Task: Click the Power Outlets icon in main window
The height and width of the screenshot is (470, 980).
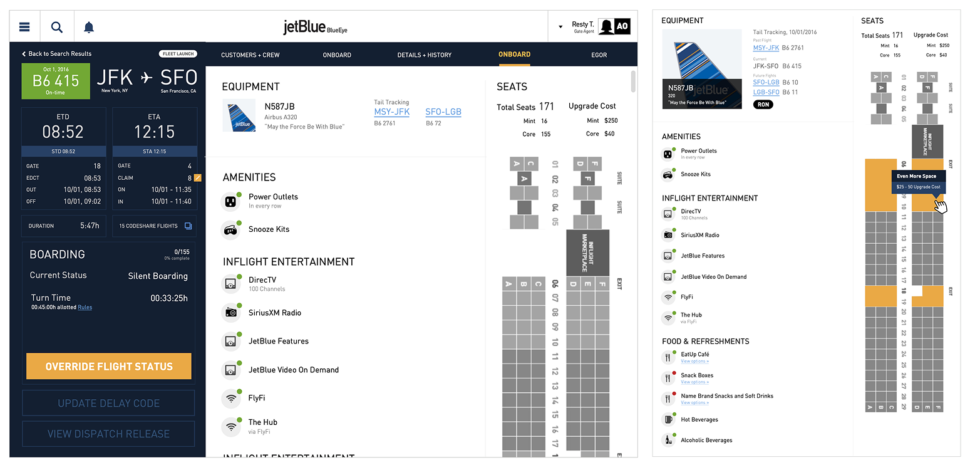Action: click(230, 202)
